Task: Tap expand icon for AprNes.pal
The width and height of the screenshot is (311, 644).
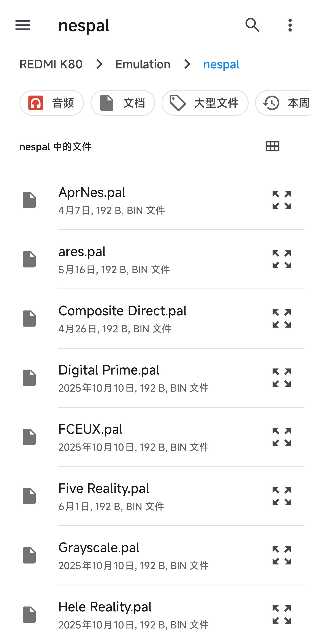Action: [x=282, y=200]
